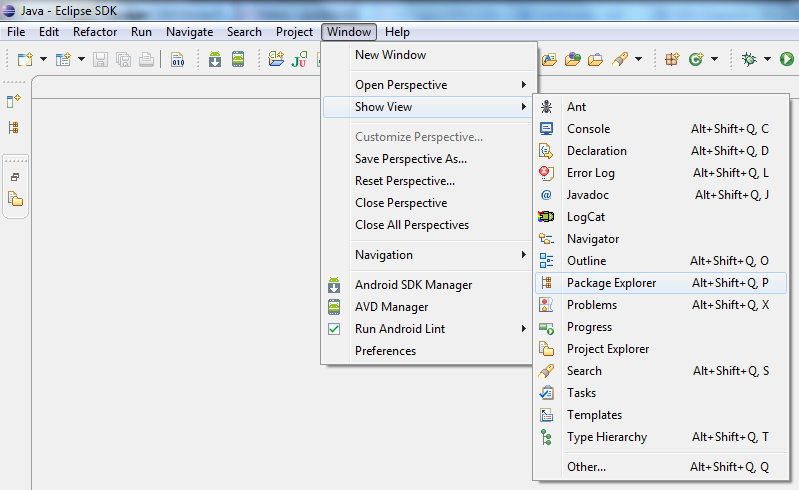Expand the New Java Class dropdown arrow
The height and width of the screenshot is (490, 799).
click(x=714, y=59)
